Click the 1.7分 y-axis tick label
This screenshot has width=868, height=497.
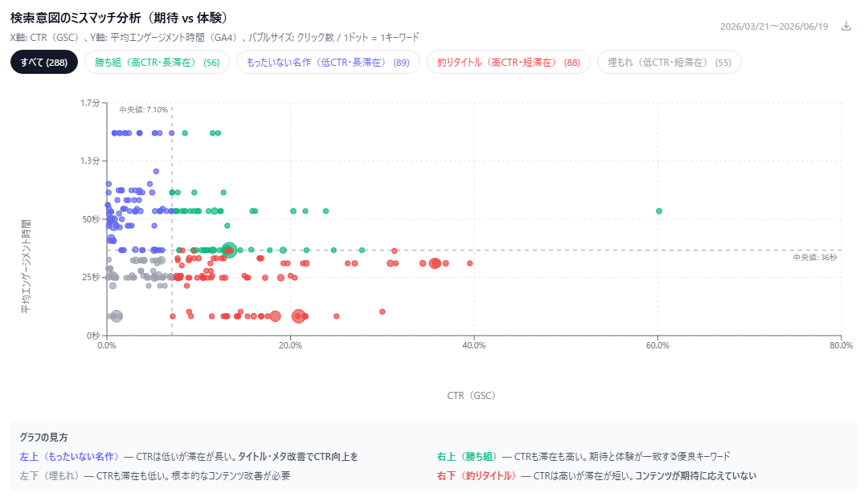click(90, 103)
